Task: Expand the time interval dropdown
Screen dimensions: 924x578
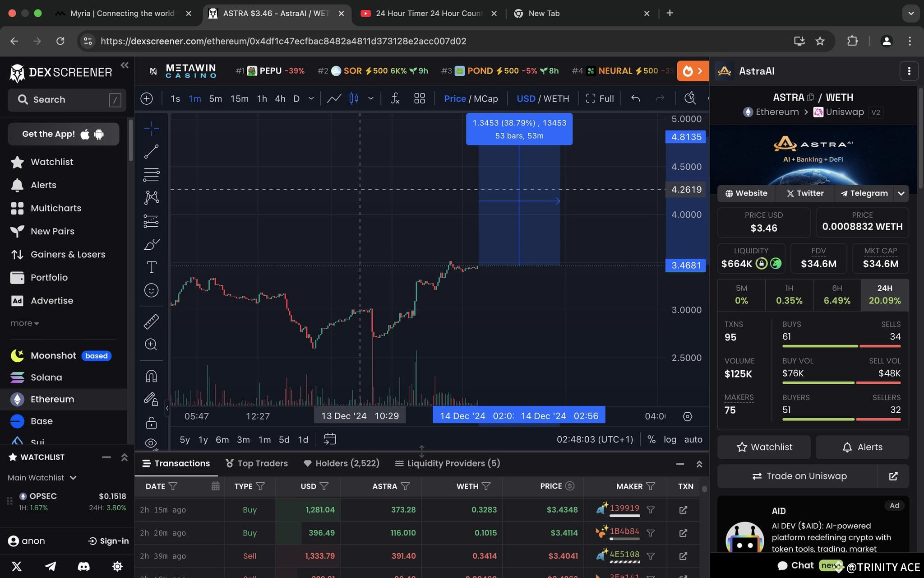Action: [x=311, y=98]
